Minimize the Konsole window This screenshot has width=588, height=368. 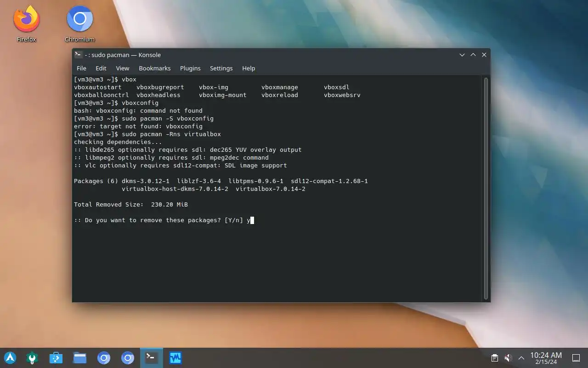click(462, 55)
